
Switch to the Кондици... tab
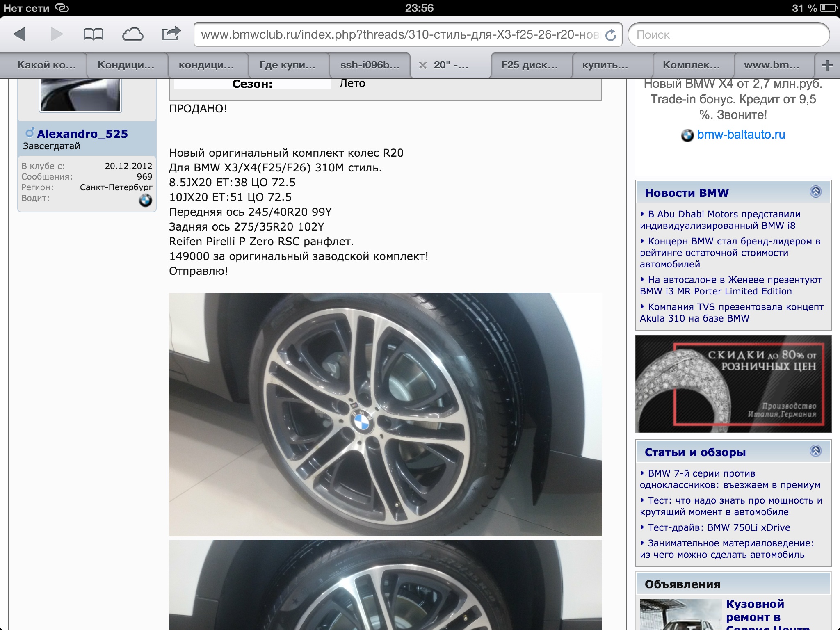126,65
